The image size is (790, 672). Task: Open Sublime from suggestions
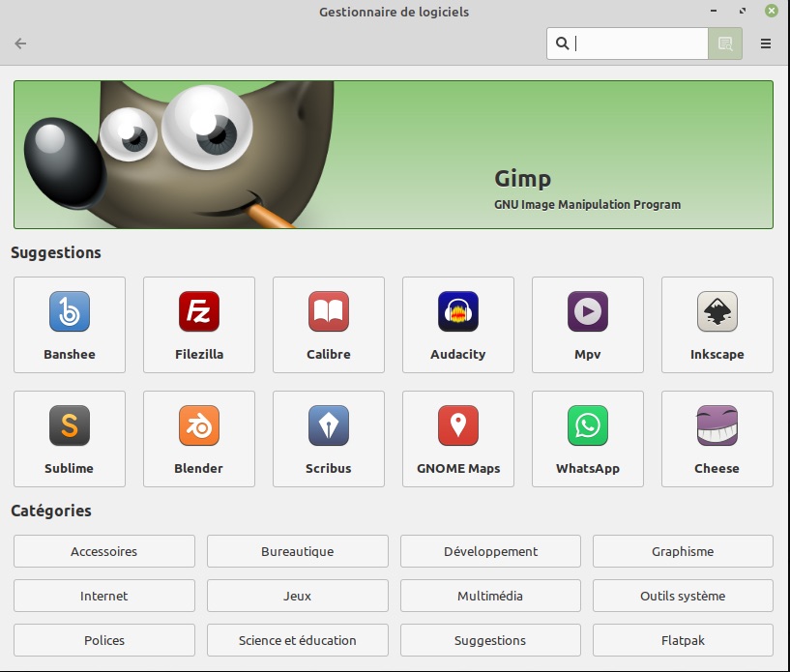coord(70,439)
